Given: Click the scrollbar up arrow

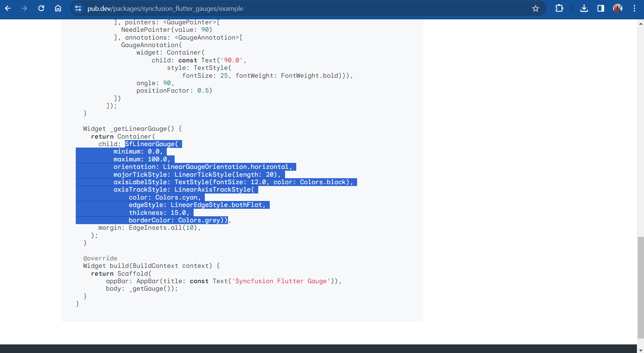Looking at the screenshot, I should click(x=641, y=24).
